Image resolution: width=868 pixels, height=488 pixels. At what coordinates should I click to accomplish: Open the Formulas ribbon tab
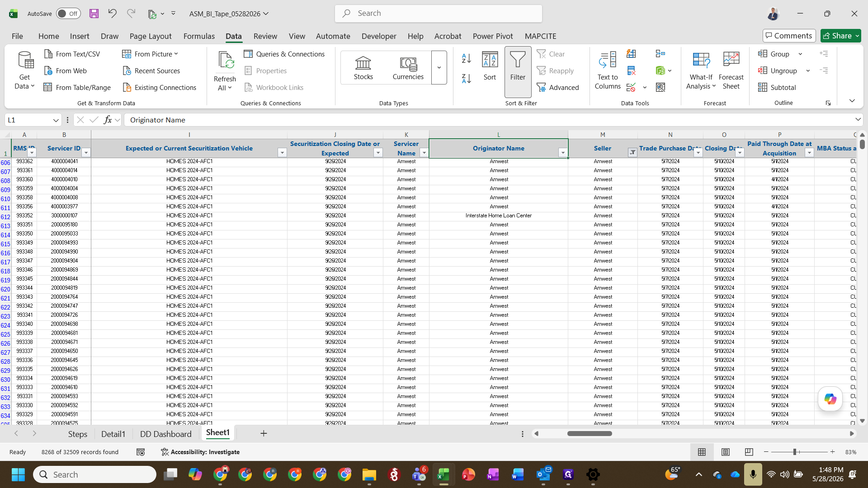199,36
